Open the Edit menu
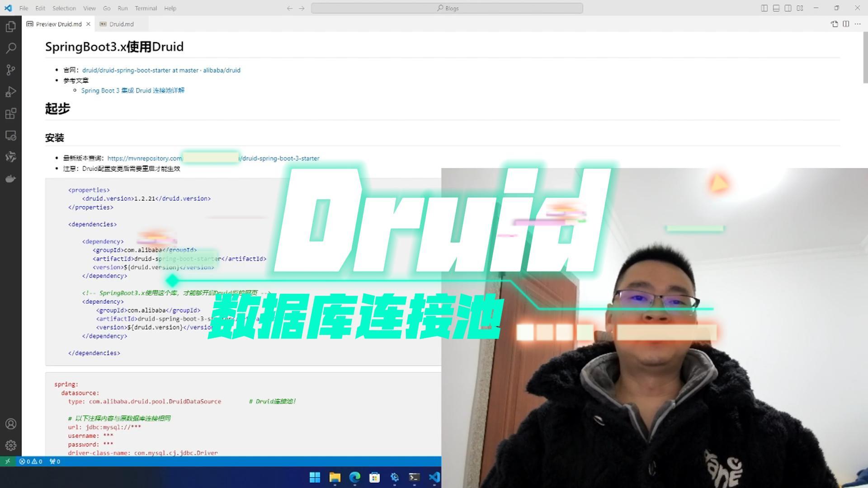The width and height of the screenshot is (868, 488). [x=40, y=8]
